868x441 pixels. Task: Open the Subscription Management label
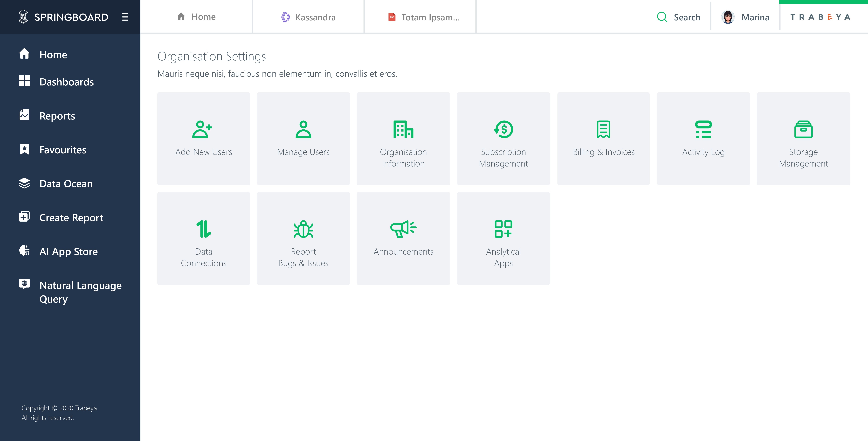click(503, 158)
